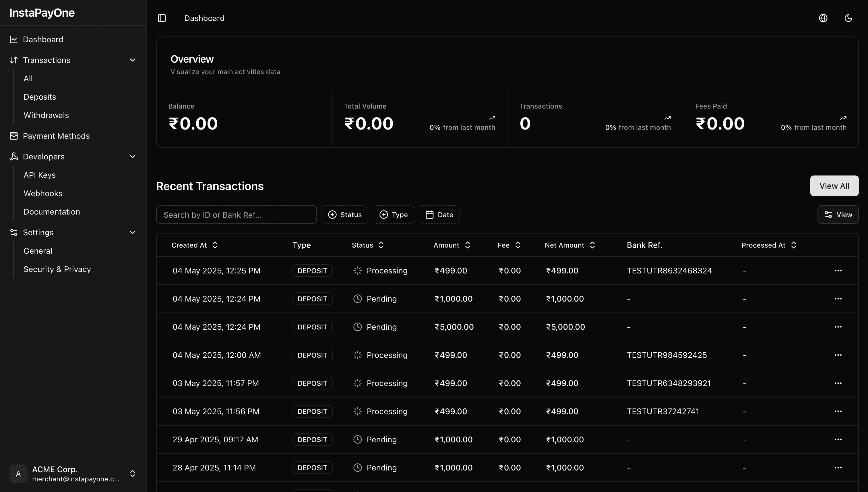Screen dimensions: 868x492
Task: Go to Deposits under Transactions
Action: point(40,97)
